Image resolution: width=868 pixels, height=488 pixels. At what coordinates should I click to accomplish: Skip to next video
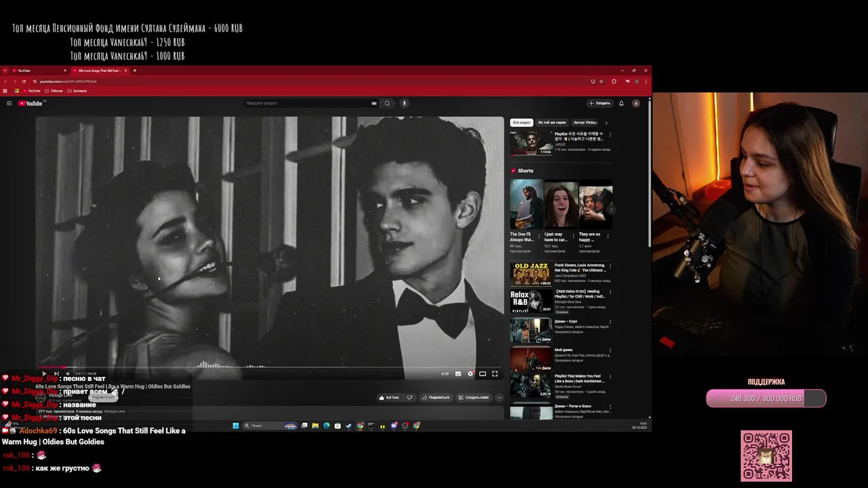(56, 373)
